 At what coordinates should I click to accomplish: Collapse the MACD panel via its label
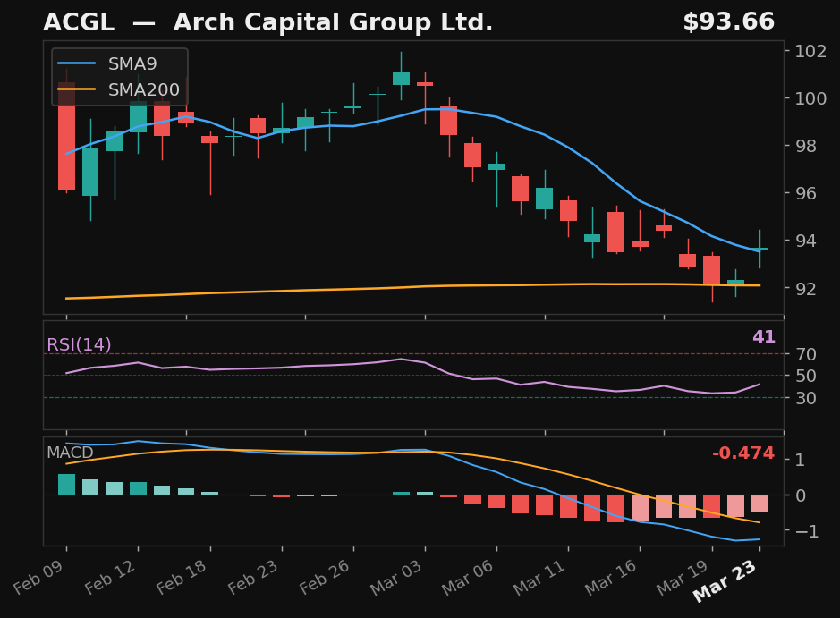click(x=70, y=453)
